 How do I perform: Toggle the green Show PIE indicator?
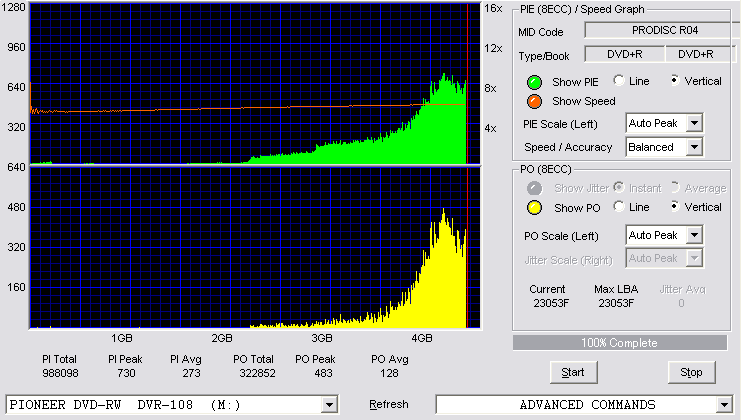534,82
